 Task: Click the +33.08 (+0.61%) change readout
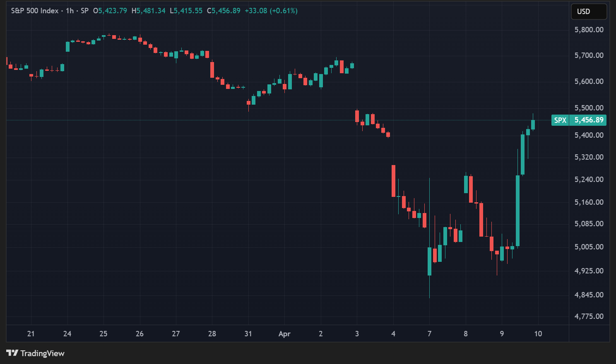click(x=271, y=11)
